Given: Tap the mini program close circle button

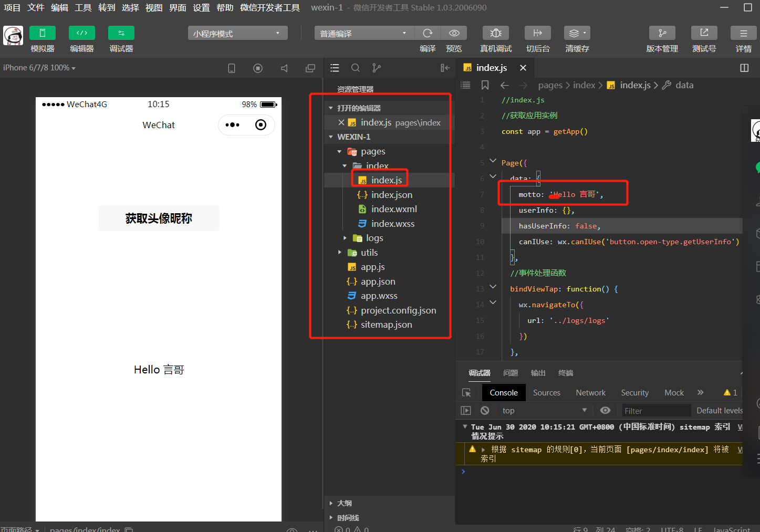Looking at the screenshot, I should click(x=261, y=124).
